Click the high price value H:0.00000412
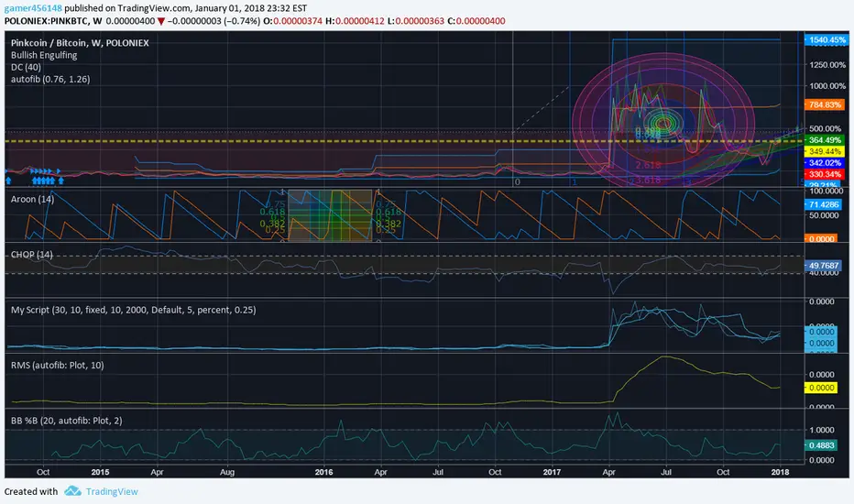854x504 pixels. (355, 21)
